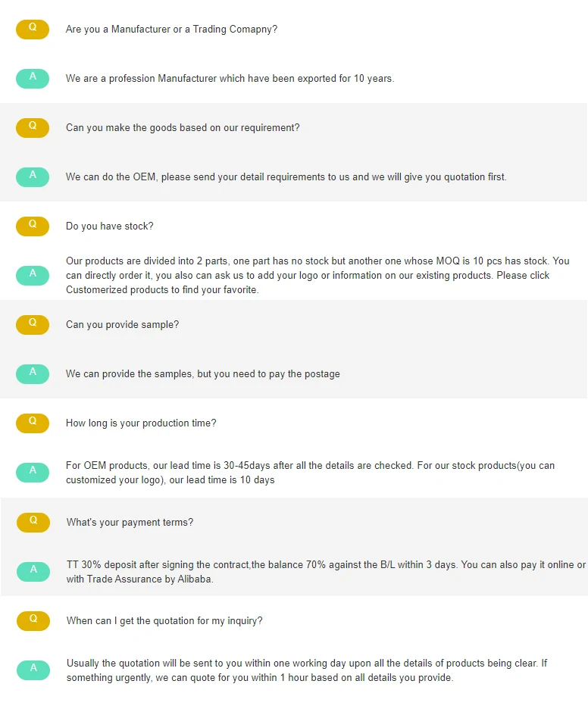Click the Q badge next to 'Do you have stock?'
This screenshot has height=712, width=588.
point(33,226)
